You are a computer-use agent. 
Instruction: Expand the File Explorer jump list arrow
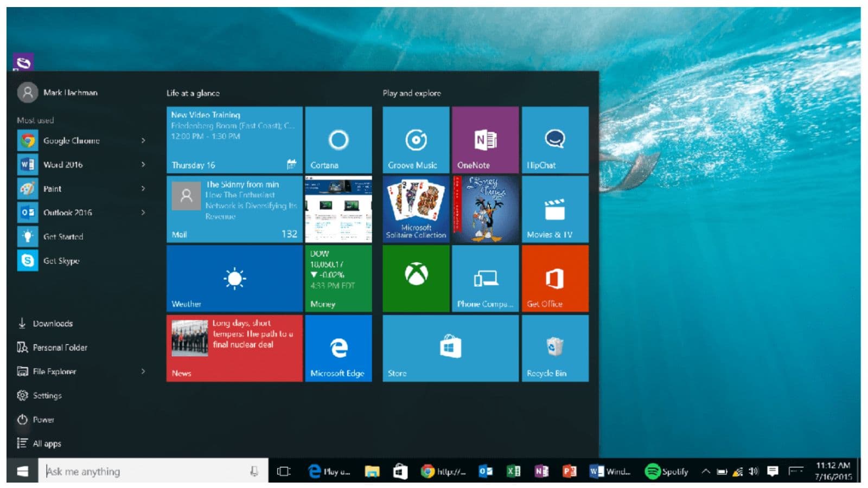(x=144, y=371)
